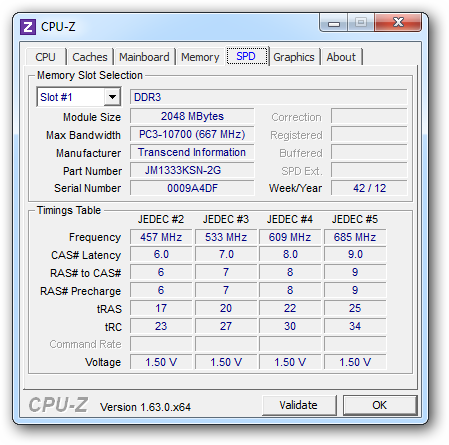Click CAS# Latency value 7.0
Viewport: 449px width, 445px height.
226,255
